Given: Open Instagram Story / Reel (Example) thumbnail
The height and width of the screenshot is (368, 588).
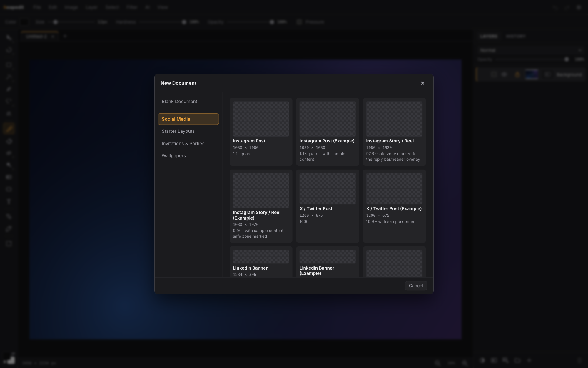Looking at the screenshot, I should pyautogui.click(x=261, y=190).
